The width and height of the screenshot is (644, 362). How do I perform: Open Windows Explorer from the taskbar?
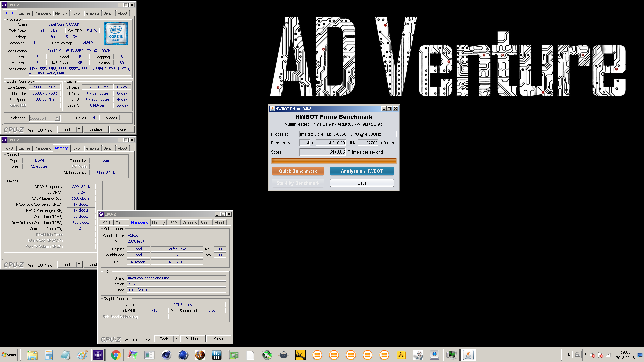tap(32, 355)
